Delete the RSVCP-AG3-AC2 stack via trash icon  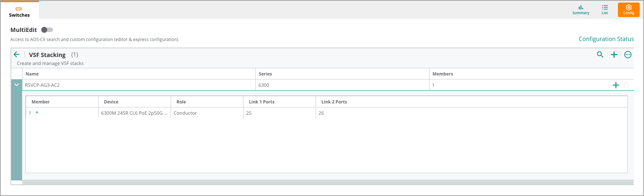coord(627,85)
